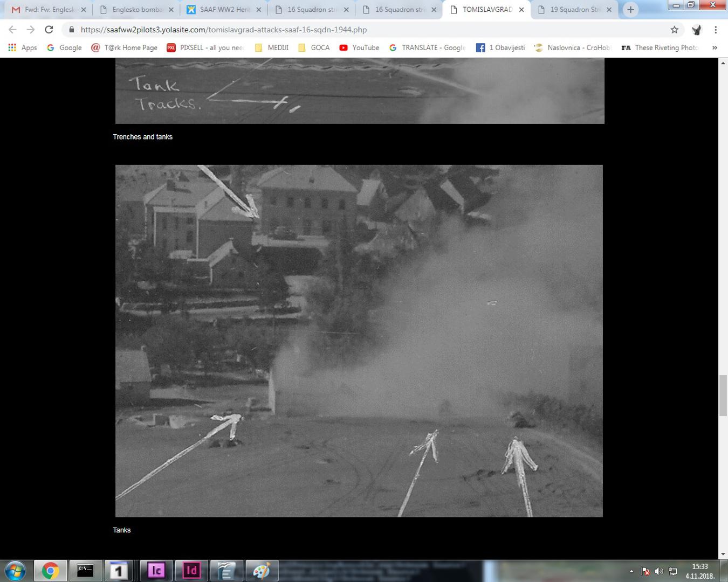
Task: Bookmark this page with the star icon
Action: [x=674, y=30]
